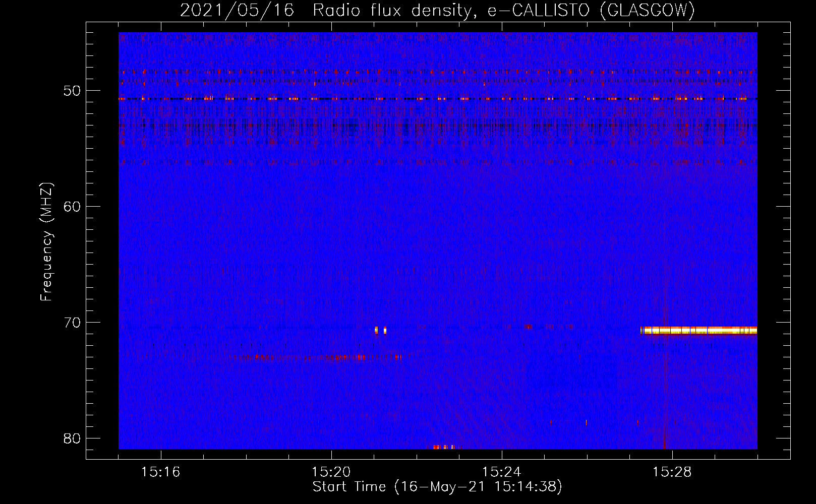Viewport: 816px width, 504px height.
Task: Click the 15:16 time tick label
Action: point(161,472)
